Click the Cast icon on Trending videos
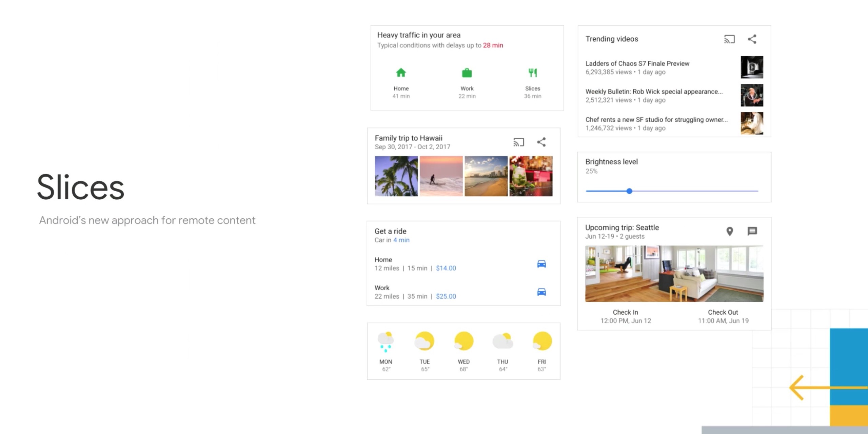 729,39
